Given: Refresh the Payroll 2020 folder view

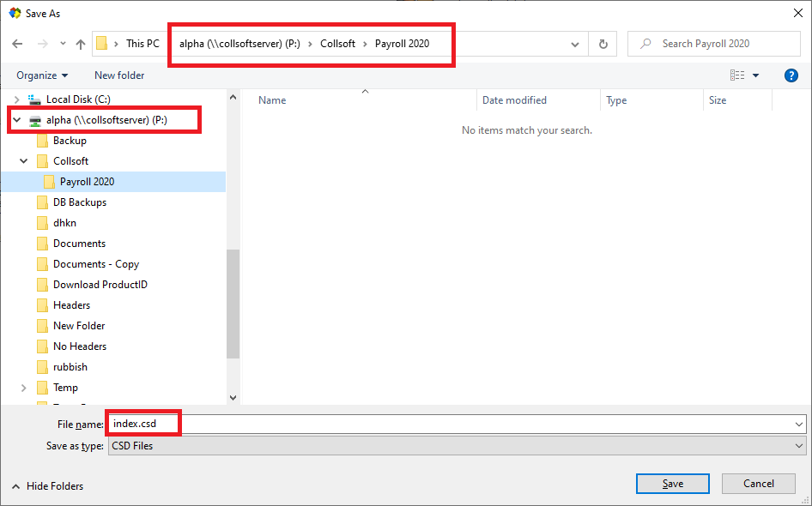Looking at the screenshot, I should tap(603, 44).
